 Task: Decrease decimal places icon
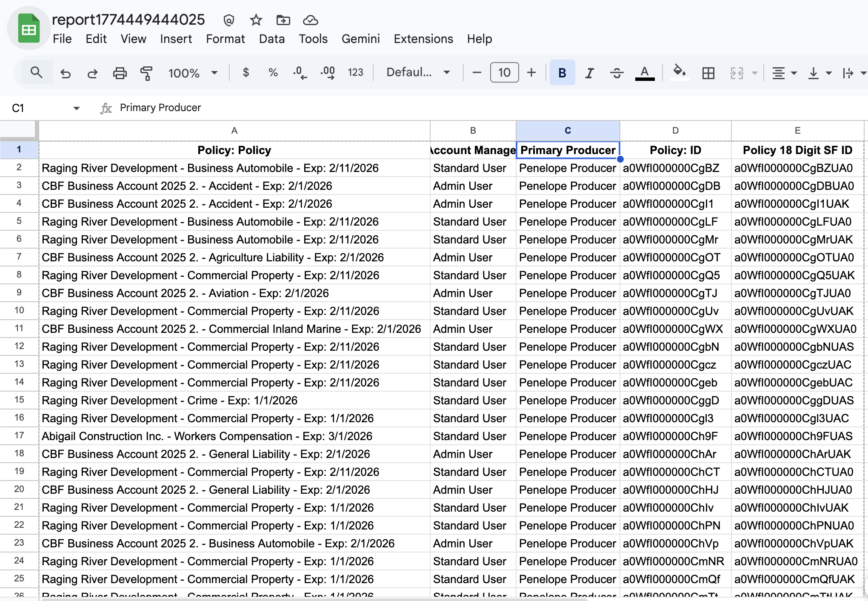pyautogui.click(x=300, y=73)
